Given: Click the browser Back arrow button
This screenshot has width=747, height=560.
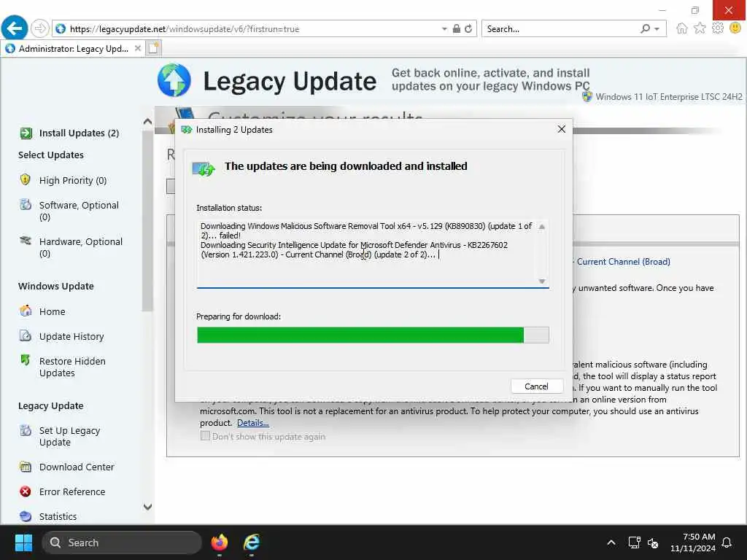Looking at the screenshot, I should coord(15,28).
